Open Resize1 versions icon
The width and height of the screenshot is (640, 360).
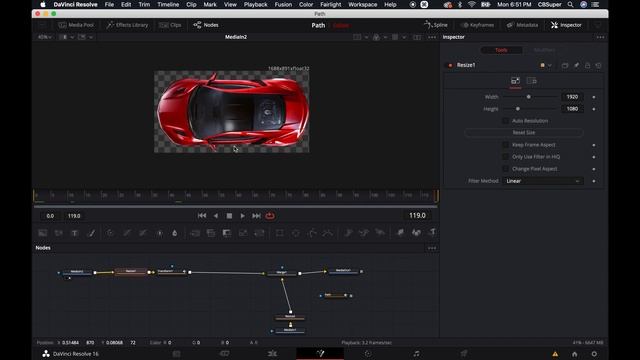click(565, 65)
